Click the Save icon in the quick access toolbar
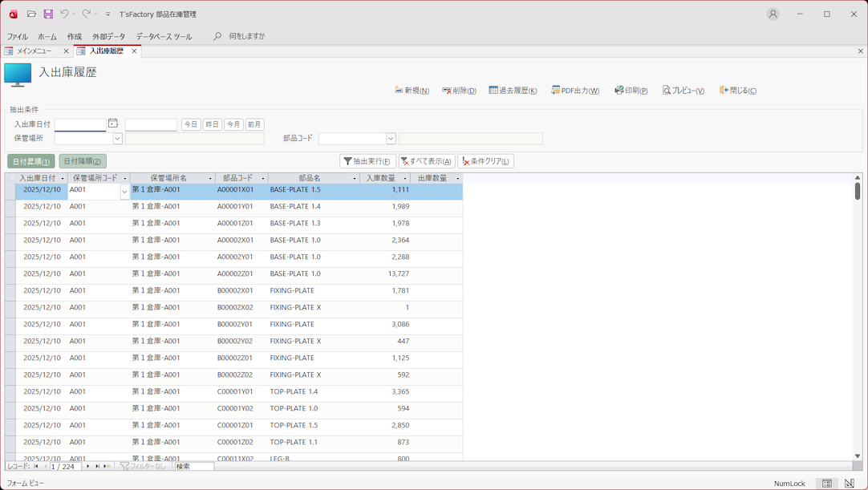The height and width of the screenshot is (490, 868). coord(48,14)
